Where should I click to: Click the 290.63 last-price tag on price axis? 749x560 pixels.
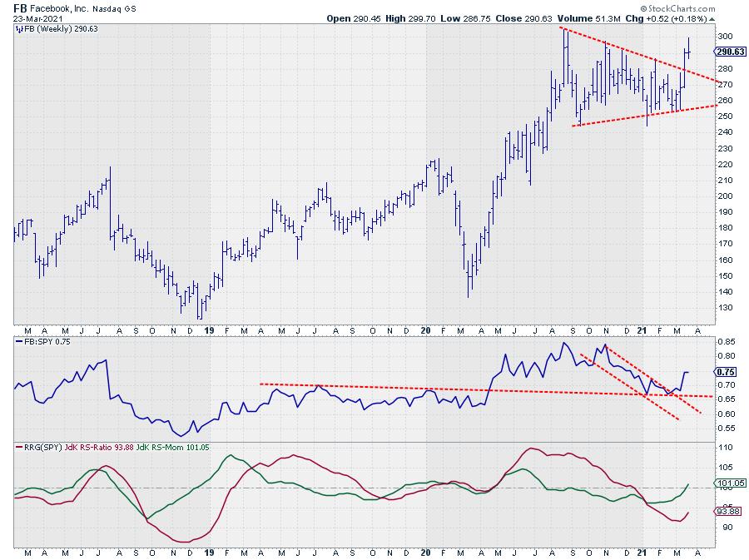[x=730, y=52]
